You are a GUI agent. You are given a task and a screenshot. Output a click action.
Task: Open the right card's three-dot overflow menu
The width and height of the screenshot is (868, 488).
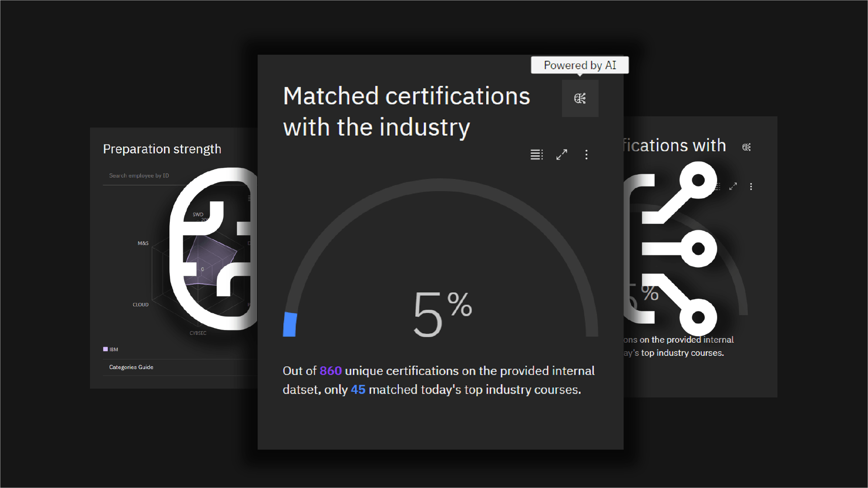[x=751, y=186]
